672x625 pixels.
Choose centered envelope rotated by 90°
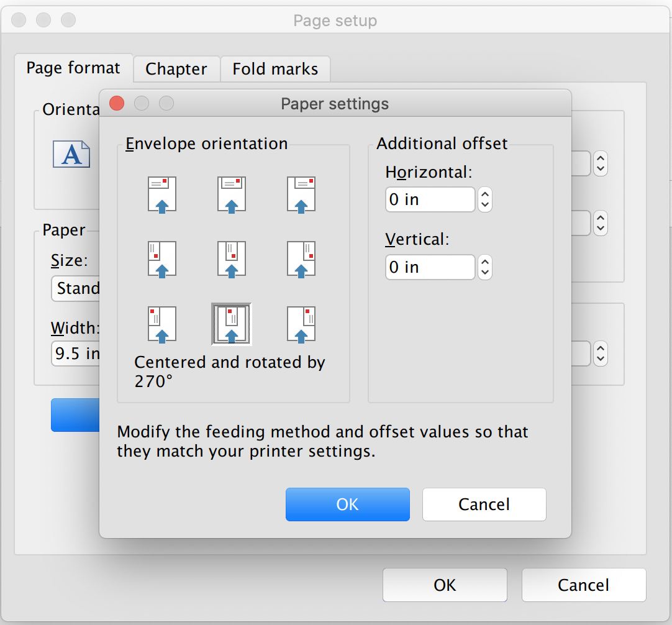[x=232, y=258]
